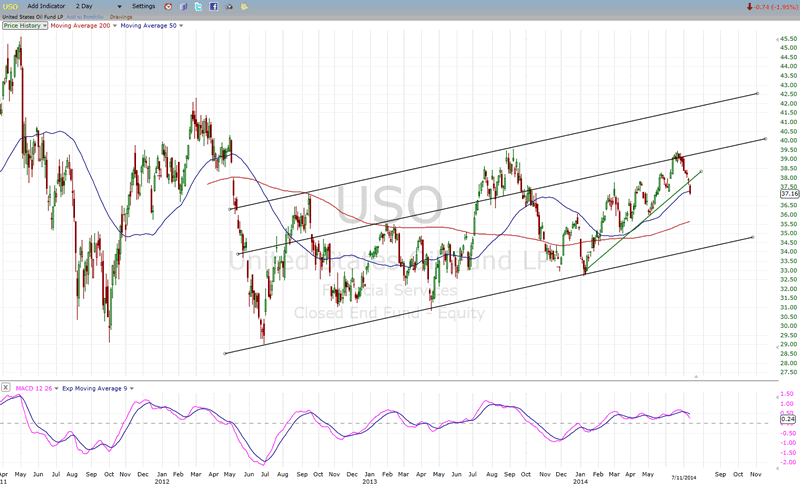
Task: Click the red alarm clock alert icon
Action: click(x=168, y=7)
